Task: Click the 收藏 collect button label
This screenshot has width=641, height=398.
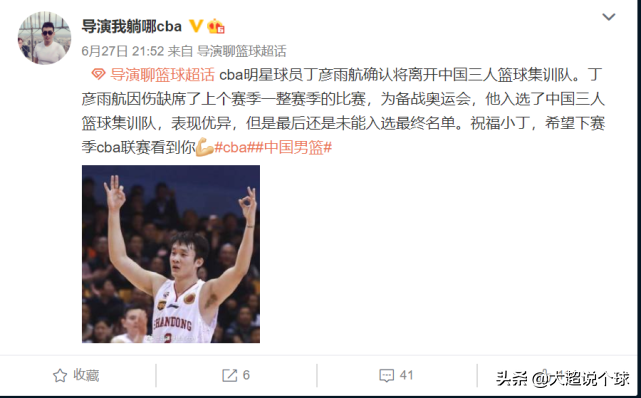Action: (x=86, y=375)
